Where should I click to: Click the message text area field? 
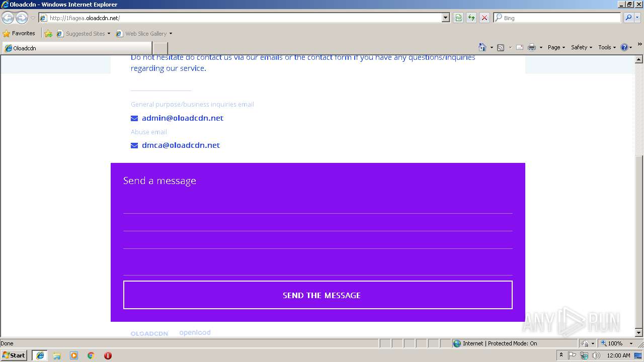pos(318,262)
